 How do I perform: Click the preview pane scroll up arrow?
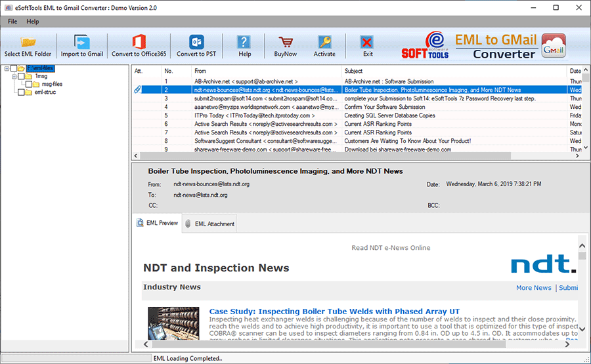(x=582, y=246)
